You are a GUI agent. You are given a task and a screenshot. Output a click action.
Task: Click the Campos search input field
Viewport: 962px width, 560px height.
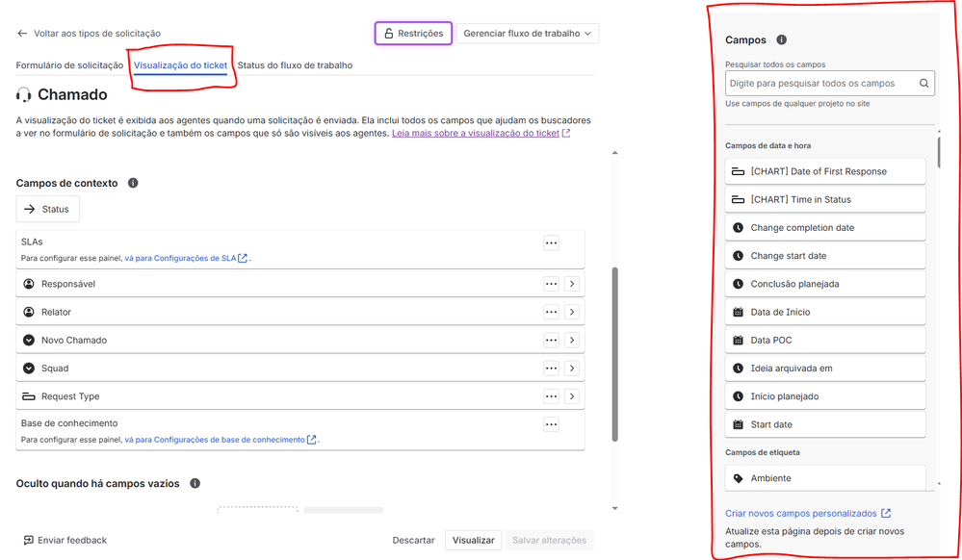pyautogui.click(x=829, y=84)
